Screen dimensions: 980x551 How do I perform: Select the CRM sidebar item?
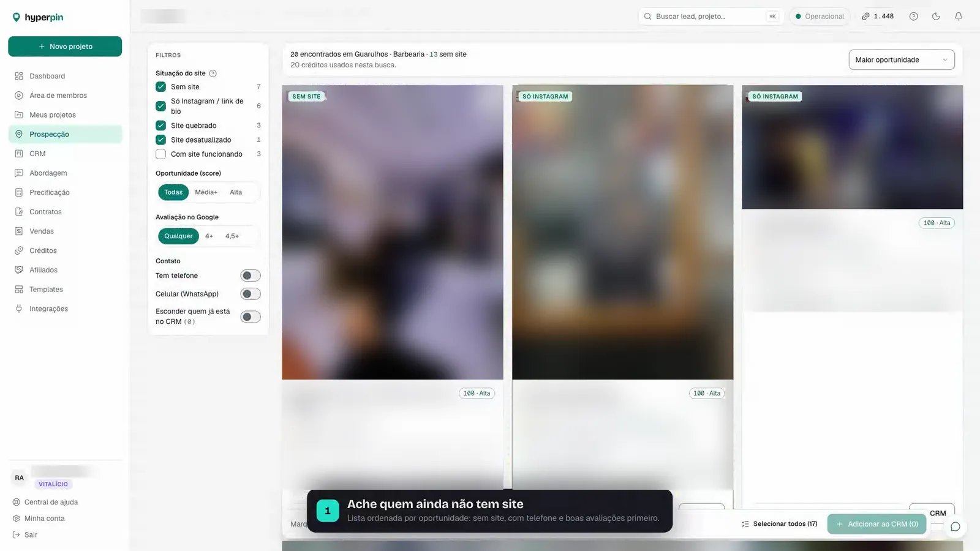coord(65,154)
